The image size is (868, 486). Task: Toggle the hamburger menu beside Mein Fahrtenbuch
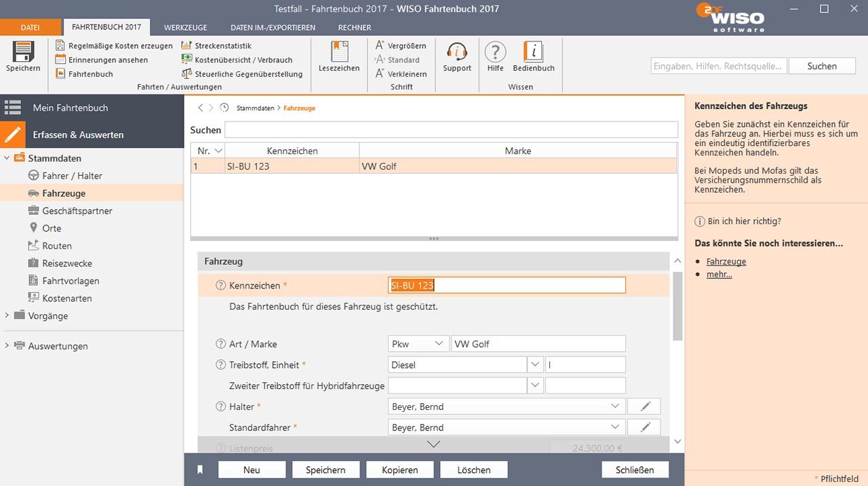tap(13, 108)
